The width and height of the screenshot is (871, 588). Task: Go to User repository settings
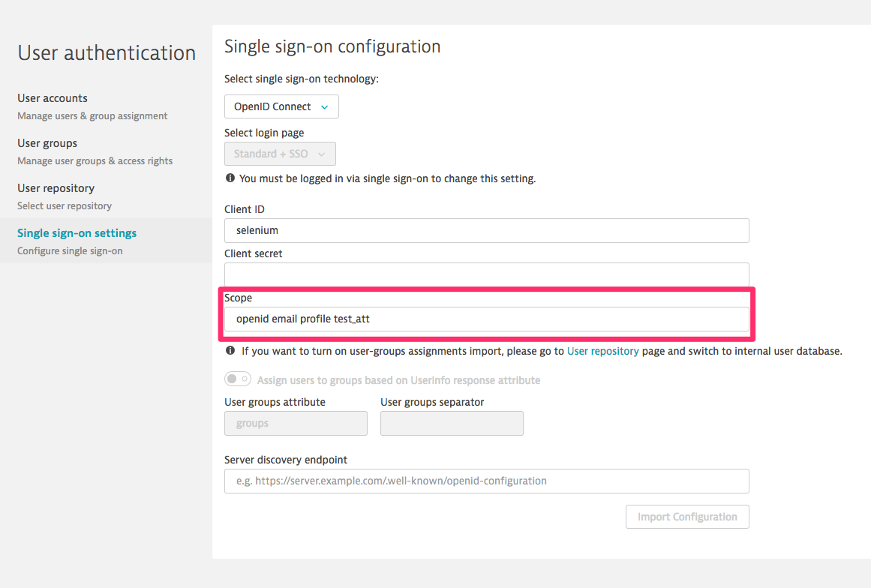tap(56, 188)
